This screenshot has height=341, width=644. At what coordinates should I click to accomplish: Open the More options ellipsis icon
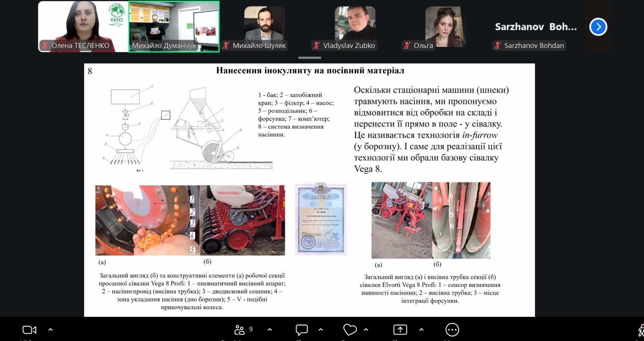[x=452, y=330]
